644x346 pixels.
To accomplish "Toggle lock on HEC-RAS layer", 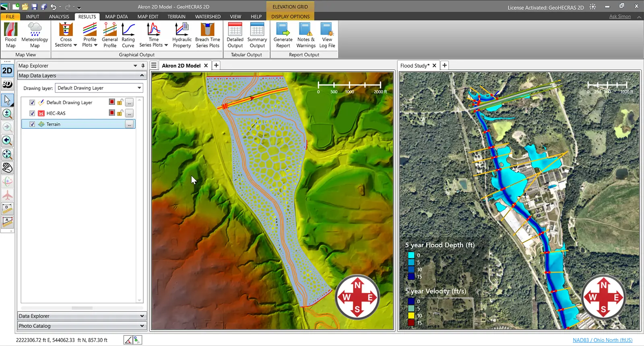I will (120, 113).
